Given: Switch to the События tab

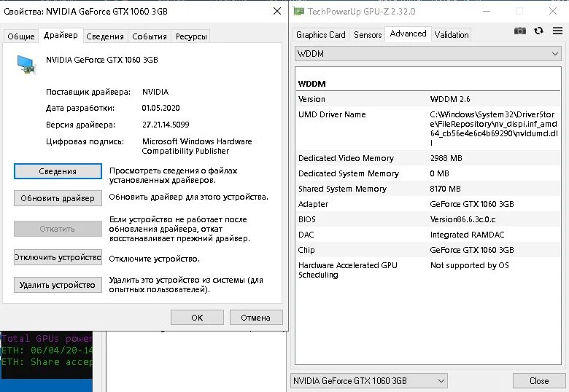Looking at the screenshot, I should (x=149, y=36).
